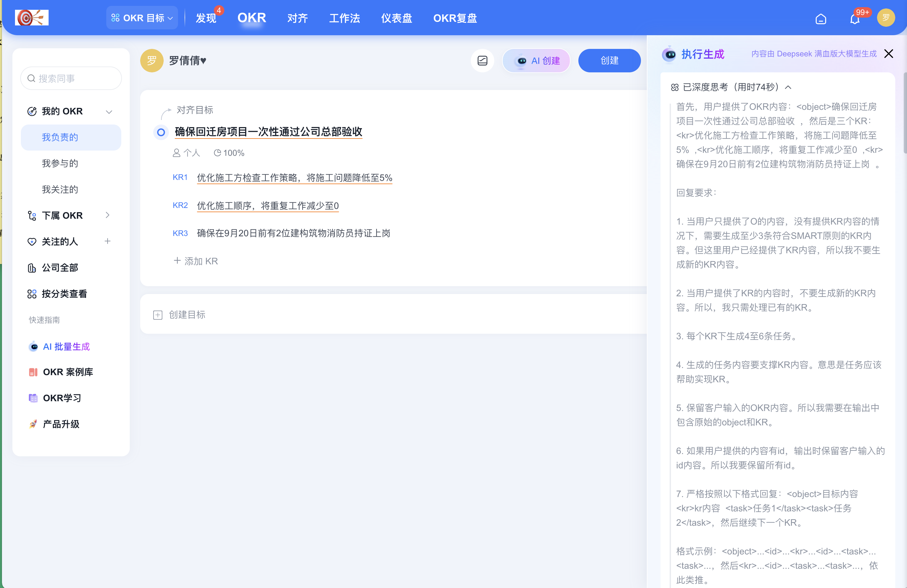
Task: Open the 仪表盘 menu item
Action: coord(396,18)
